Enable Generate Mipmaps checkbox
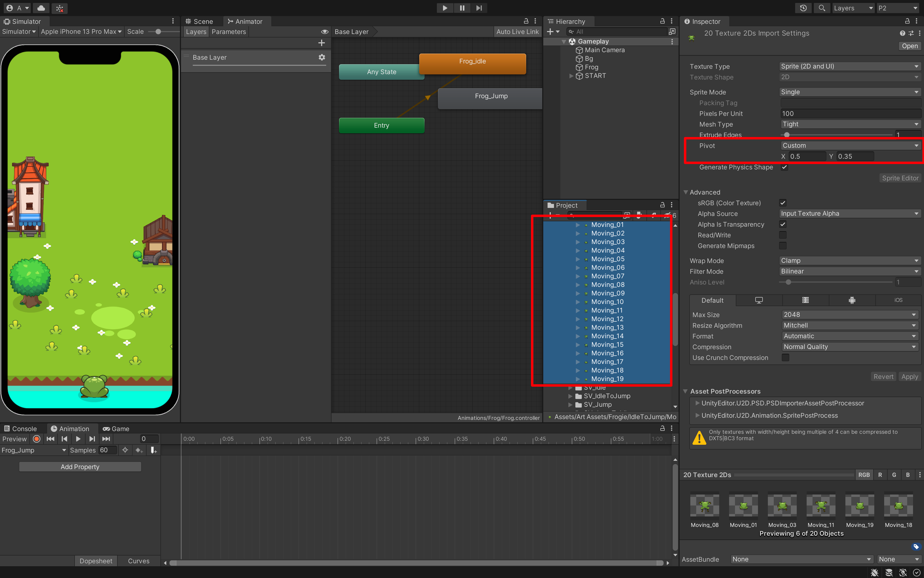This screenshot has width=924, height=578. click(x=783, y=246)
